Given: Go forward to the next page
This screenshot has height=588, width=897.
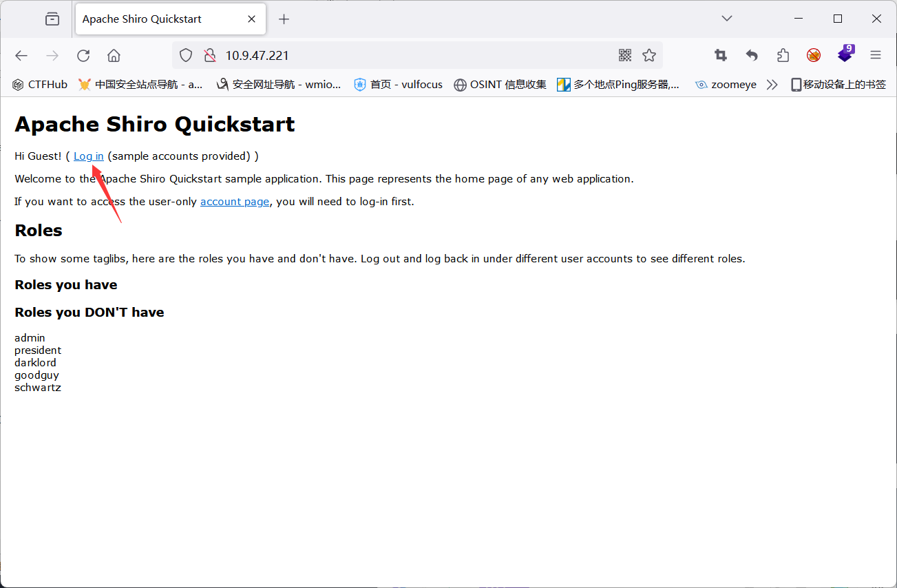Looking at the screenshot, I should click(52, 56).
